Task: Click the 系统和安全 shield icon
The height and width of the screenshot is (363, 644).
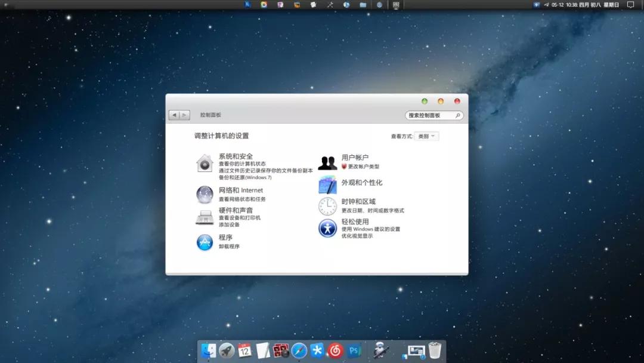Action: (205, 161)
